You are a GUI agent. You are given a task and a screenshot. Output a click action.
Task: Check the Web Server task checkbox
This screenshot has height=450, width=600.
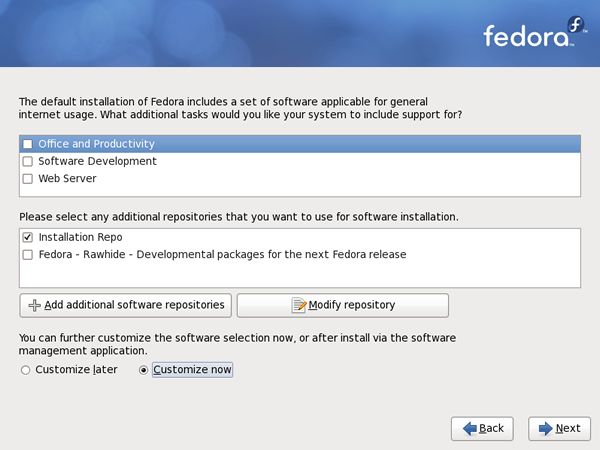(28, 179)
